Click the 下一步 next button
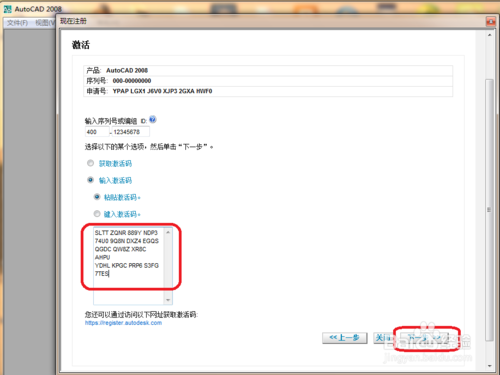500x375 pixels. click(424, 338)
